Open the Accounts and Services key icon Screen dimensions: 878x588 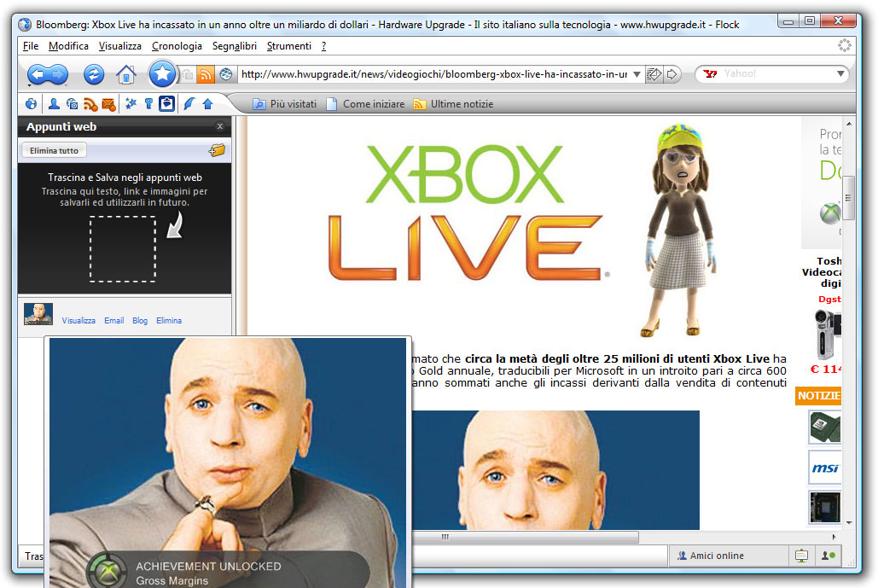[x=148, y=103]
